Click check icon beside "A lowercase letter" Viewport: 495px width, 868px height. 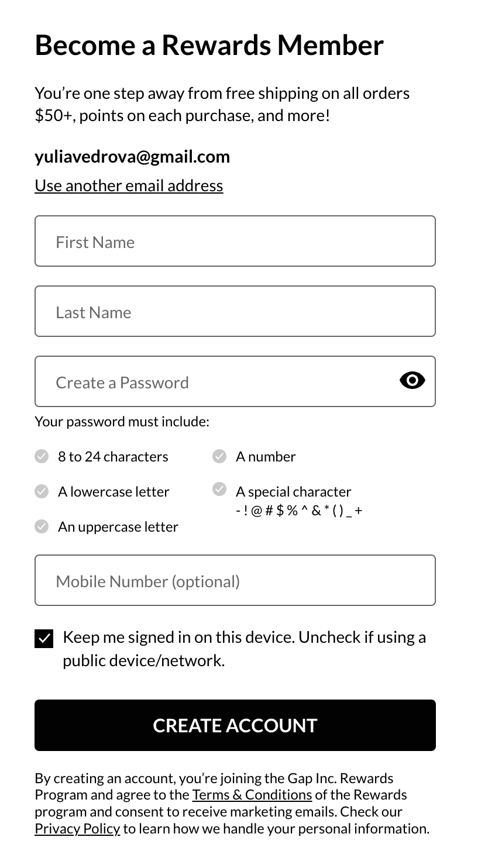(42, 491)
